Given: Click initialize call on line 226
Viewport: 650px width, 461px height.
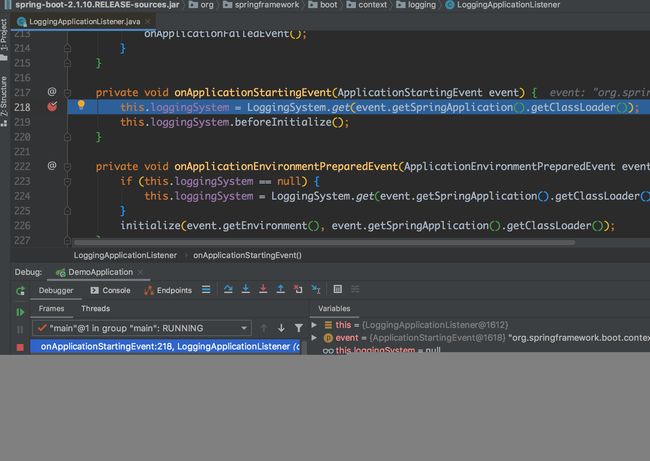Looking at the screenshot, I should click(x=150, y=226).
